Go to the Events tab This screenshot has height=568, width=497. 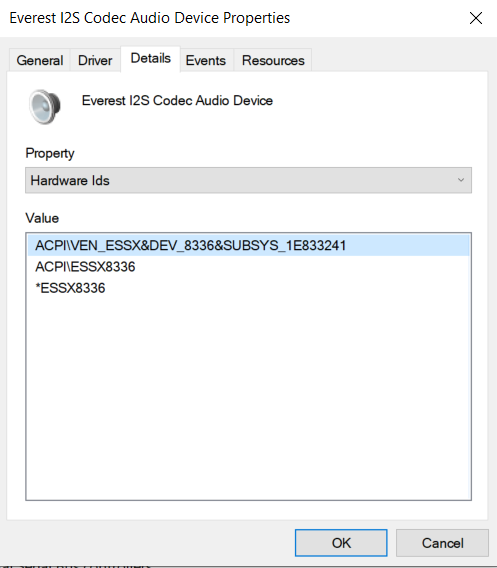tap(206, 60)
